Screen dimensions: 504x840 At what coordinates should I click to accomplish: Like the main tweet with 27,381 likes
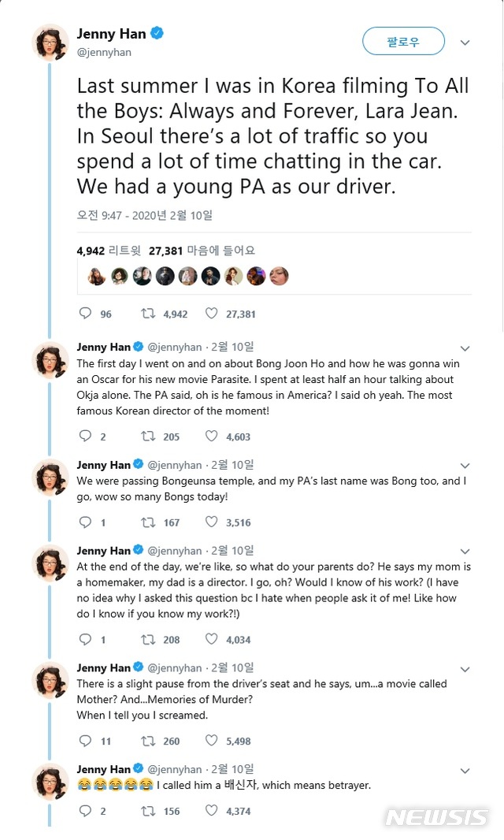(x=211, y=314)
